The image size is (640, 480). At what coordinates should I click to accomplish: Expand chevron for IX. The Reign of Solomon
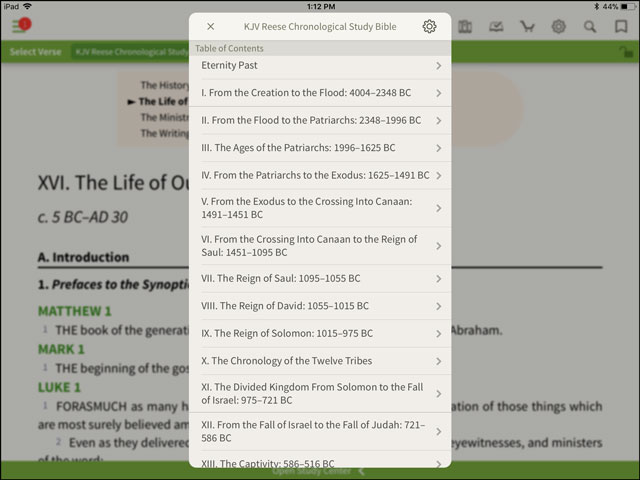pos(438,333)
